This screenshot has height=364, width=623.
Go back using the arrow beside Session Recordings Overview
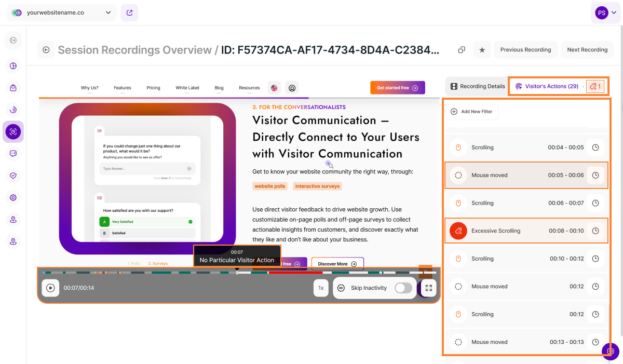(46, 50)
